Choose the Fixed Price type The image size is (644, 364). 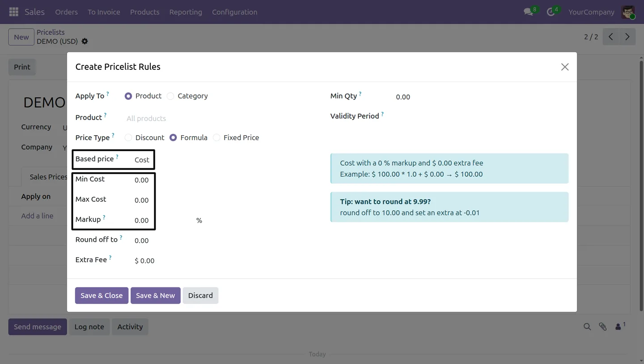coord(216,137)
